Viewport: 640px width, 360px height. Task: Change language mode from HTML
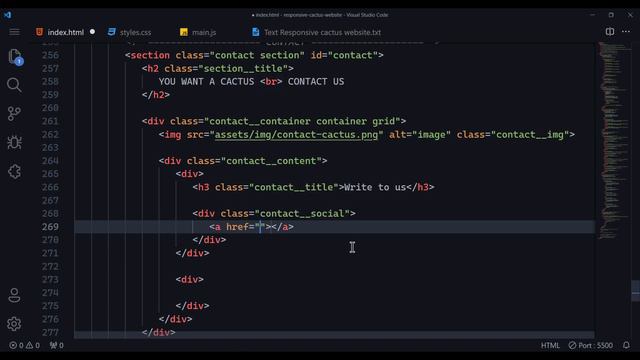tap(550, 345)
